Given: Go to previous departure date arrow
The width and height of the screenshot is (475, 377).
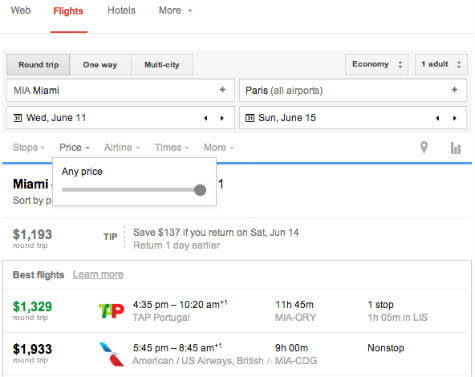Looking at the screenshot, I should pyautogui.click(x=206, y=118).
